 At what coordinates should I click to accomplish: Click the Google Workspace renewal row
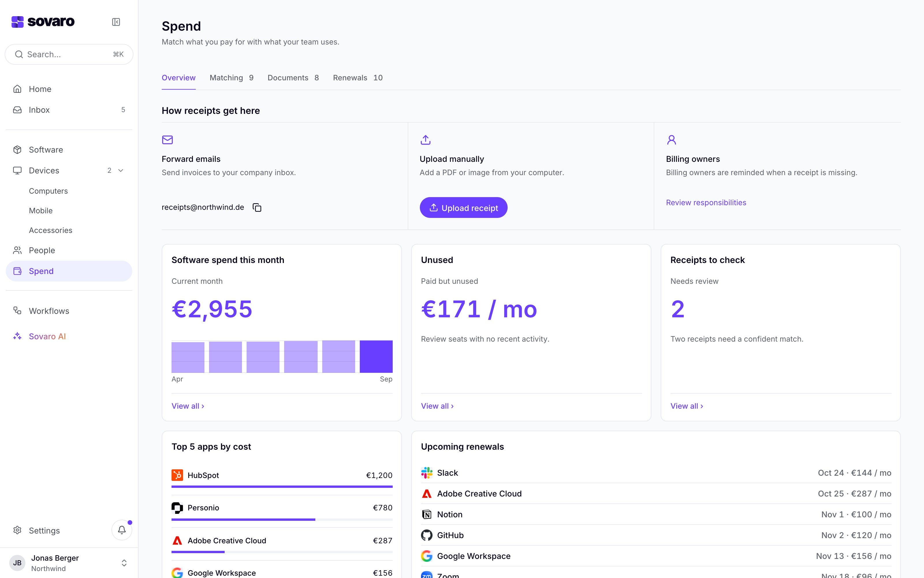[x=656, y=556]
